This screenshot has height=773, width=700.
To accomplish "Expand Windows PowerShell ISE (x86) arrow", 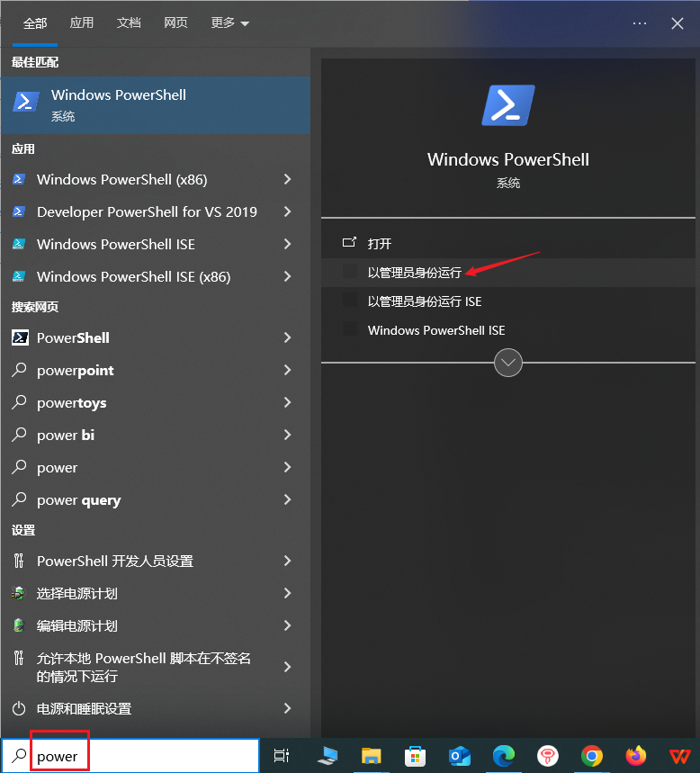I will tap(287, 276).
